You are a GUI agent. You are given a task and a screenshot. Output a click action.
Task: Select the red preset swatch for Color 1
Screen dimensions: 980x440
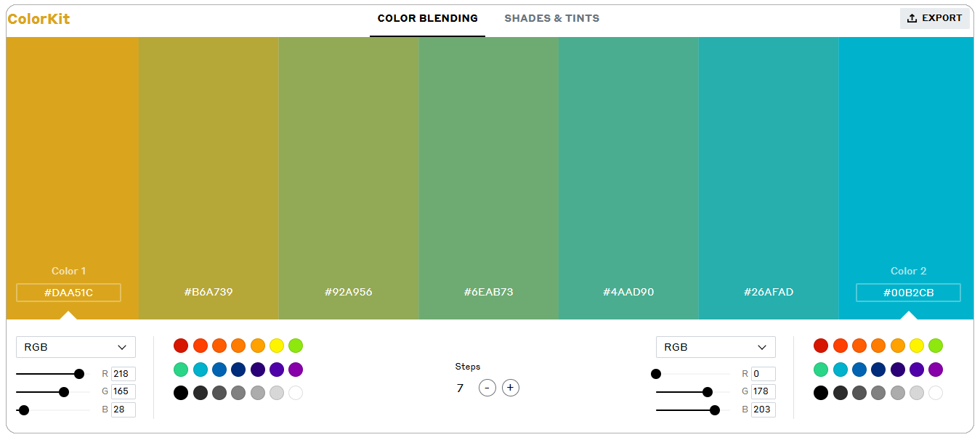tap(181, 346)
